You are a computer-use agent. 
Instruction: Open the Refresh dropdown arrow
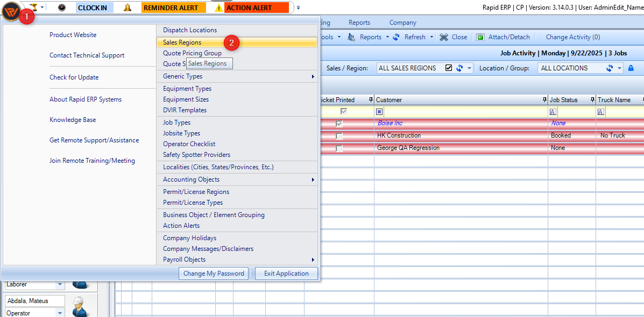pos(431,37)
